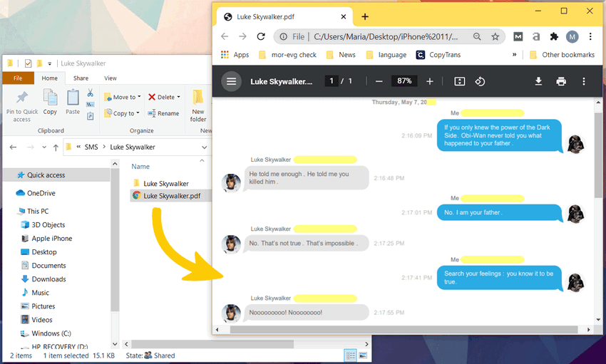Image resolution: width=606 pixels, height=364 pixels.
Task: Select Quick access in the navigation pane
Action: [57, 175]
